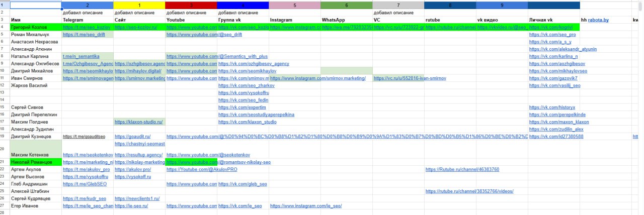Select row header number 20

tap(3, 149)
